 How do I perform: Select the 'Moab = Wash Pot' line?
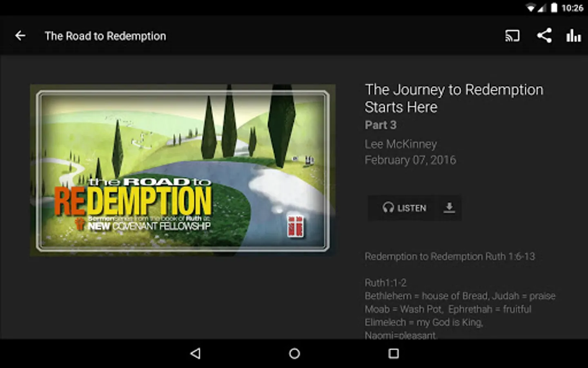click(x=448, y=309)
